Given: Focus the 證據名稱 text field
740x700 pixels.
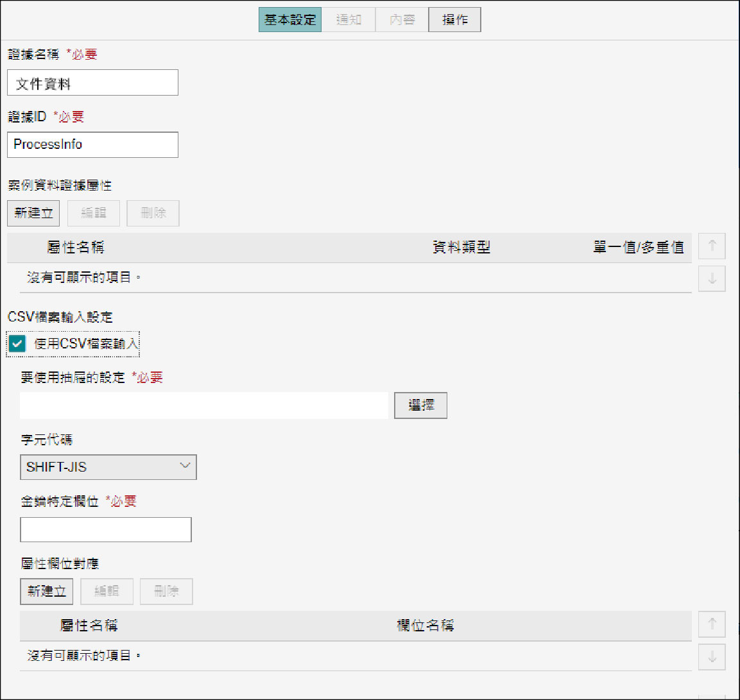Looking at the screenshot, I should pyautogui.click(x=92, y=83).
